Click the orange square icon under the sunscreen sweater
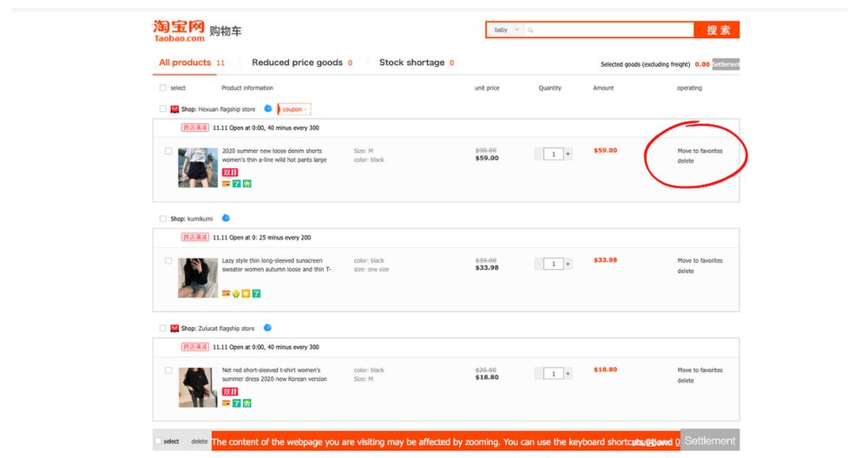 (x=246, y=294)
